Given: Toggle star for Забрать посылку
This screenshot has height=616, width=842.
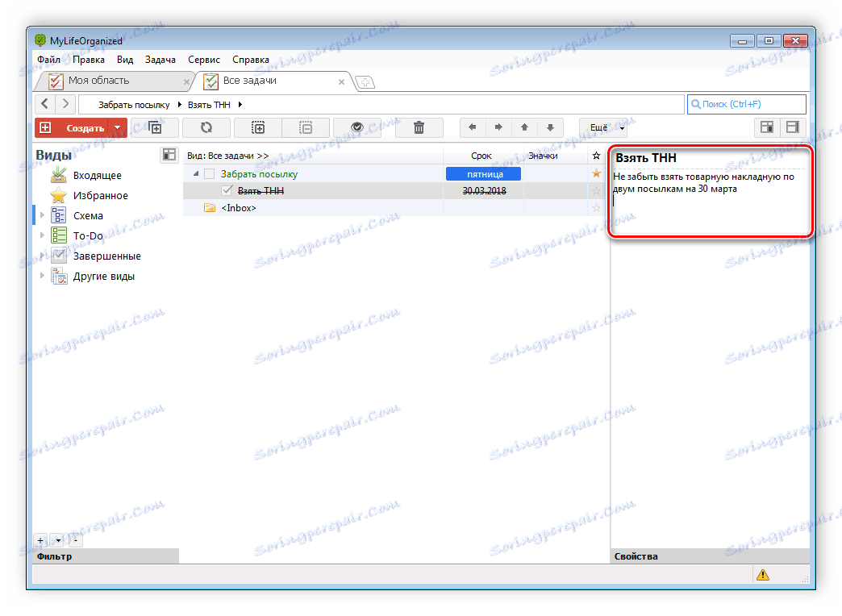Looking at the screenshot, I should pyautogui.click(x=596, y=173).
